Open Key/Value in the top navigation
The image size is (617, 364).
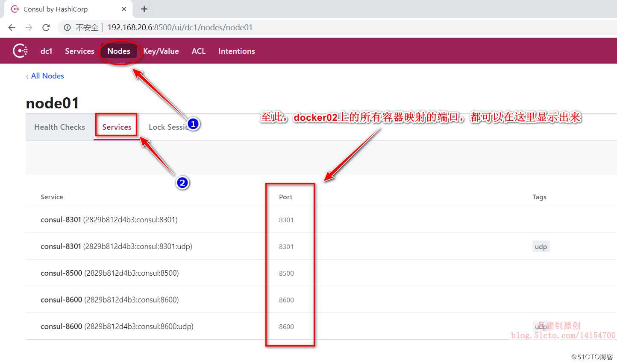click(x=161, y=51)
